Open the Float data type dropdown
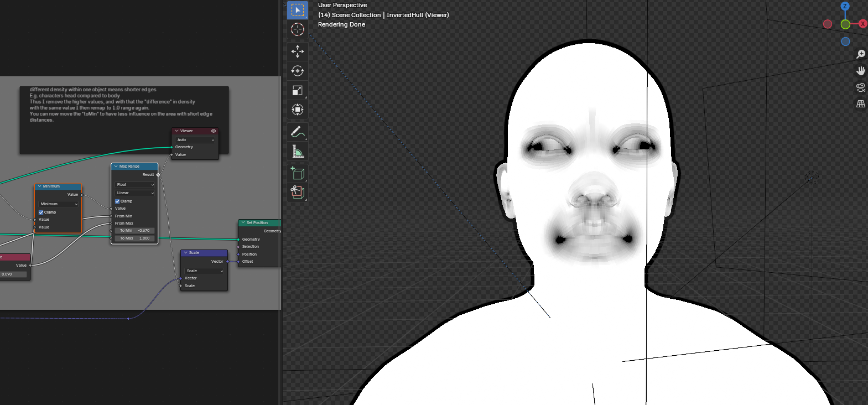The width and height of the screenshot is (868, 405). 135,185
